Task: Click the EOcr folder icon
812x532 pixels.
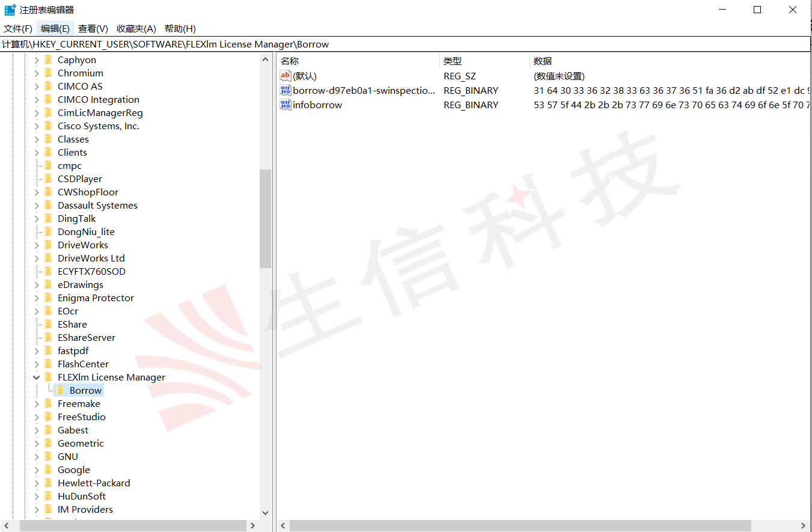Action: 49,311
